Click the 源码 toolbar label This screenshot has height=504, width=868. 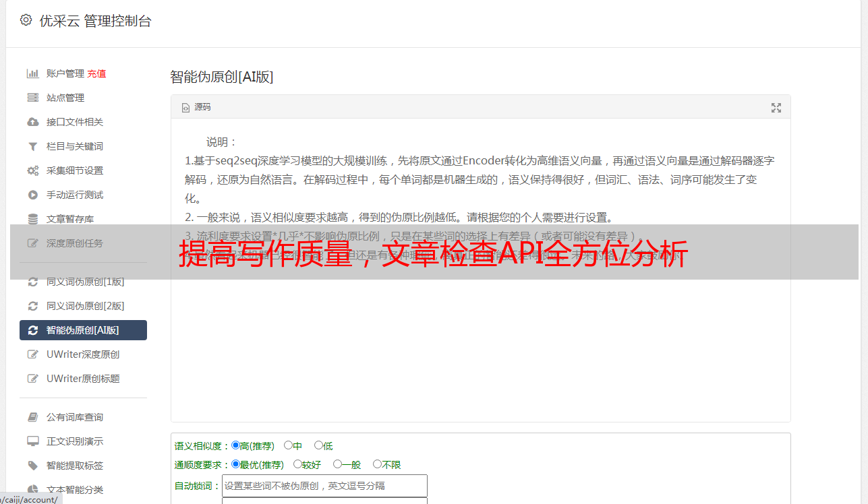click(x=202, y=107)
